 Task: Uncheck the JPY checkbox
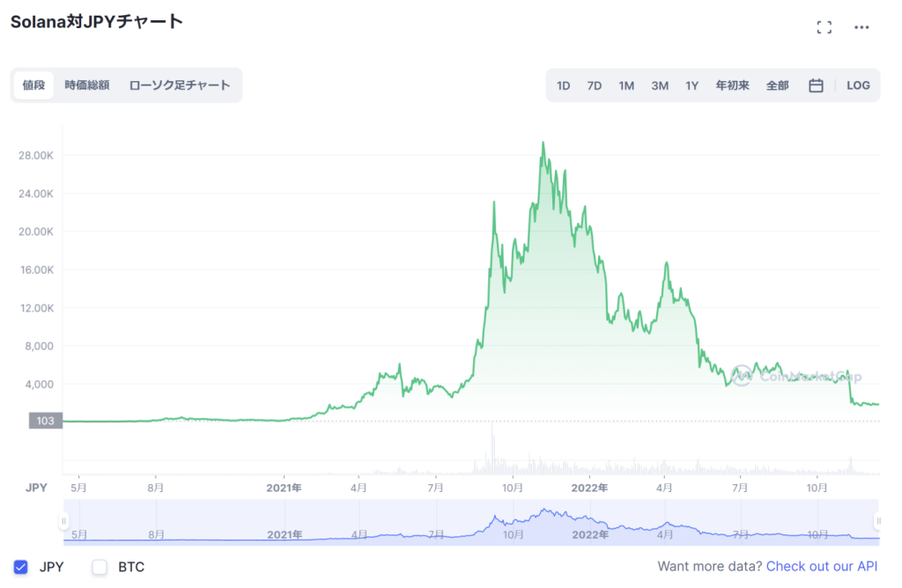[22, 567]
